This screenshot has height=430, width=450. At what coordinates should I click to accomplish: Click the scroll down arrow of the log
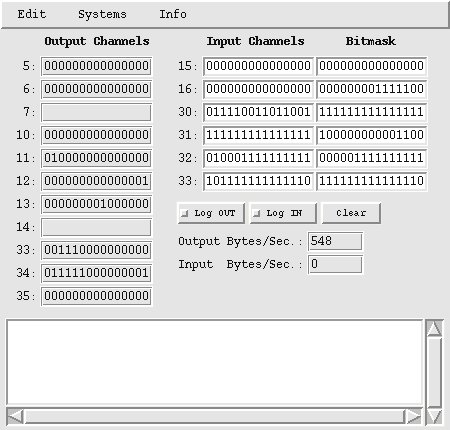coord(434,416)
